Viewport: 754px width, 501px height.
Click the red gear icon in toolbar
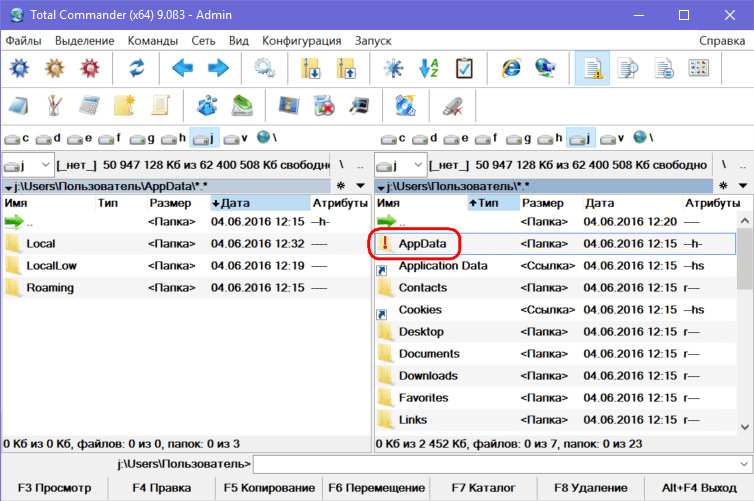[x=90, y=68]
